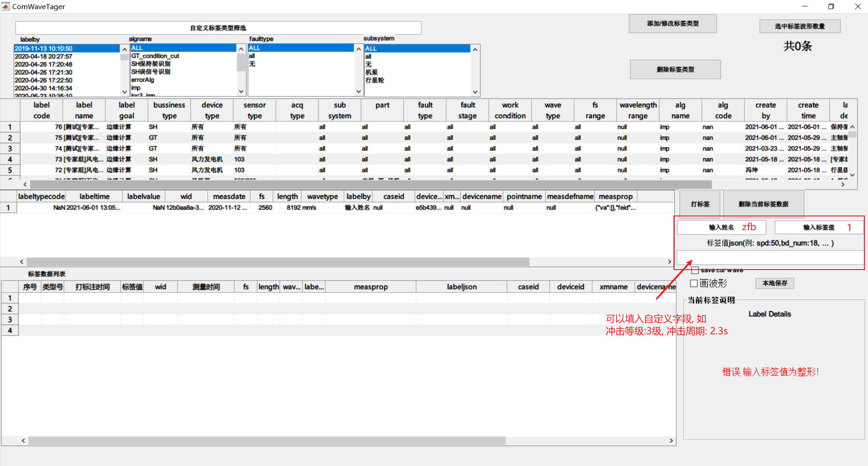This screenshot has height=466, width=868.
Task: Click the 标签值 json text field
Action: click(x=770, y=257)
